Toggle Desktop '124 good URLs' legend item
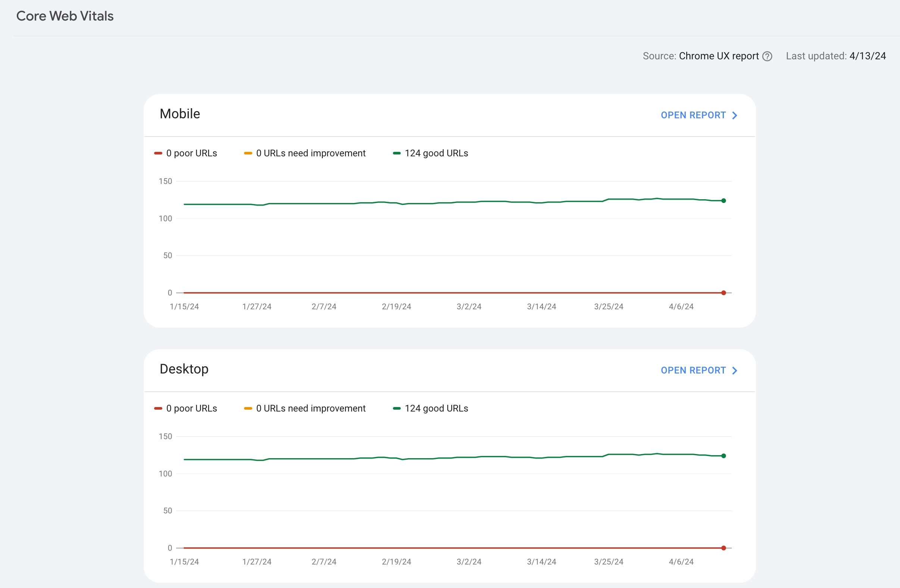The image size is (900, 588). pos(431,409)
